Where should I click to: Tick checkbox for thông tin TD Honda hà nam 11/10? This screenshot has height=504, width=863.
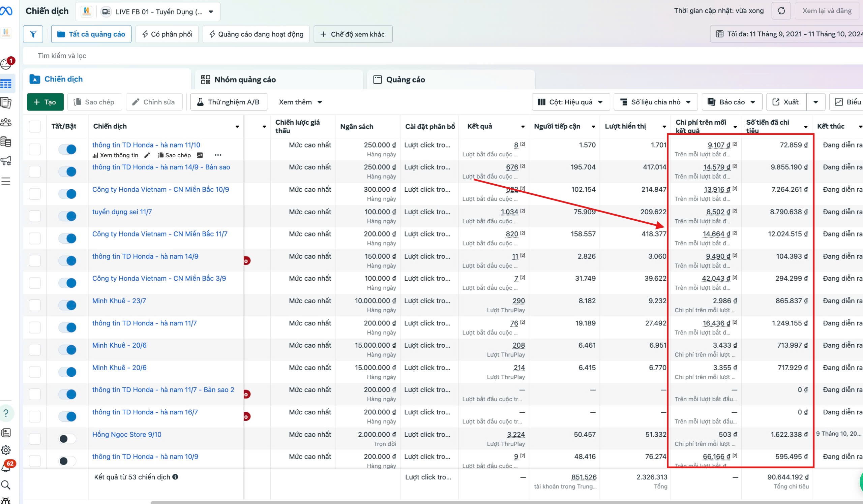click(x=35, y=149)
